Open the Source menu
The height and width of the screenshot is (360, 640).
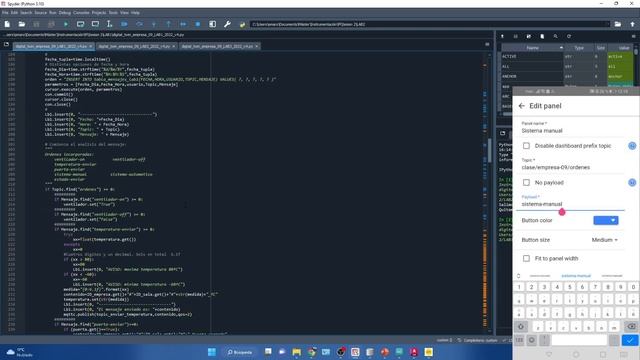(40, 13)
